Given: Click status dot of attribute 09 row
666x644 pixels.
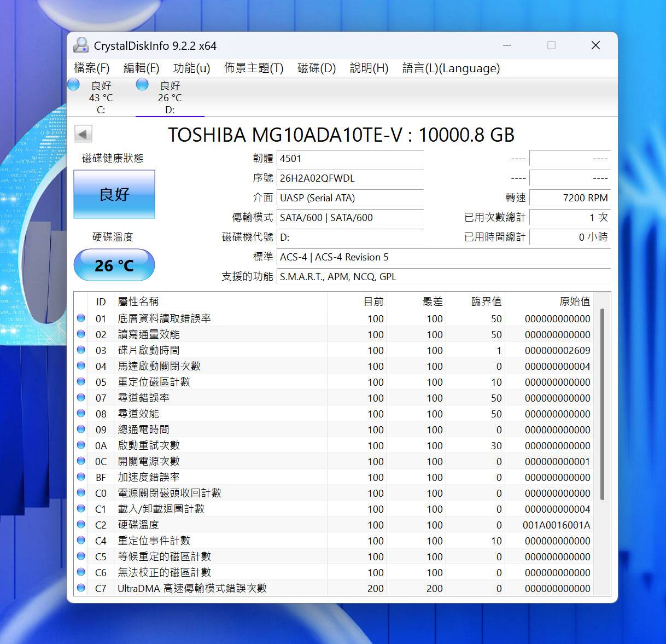Looking at the screenshot, I should [x=81, y=429].
